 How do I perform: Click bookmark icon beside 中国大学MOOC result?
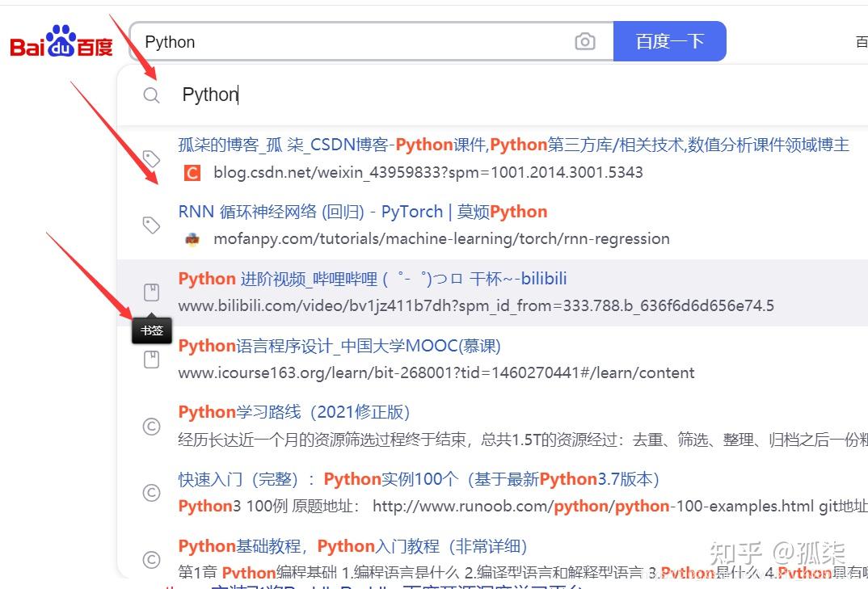[x=151, y=360]
